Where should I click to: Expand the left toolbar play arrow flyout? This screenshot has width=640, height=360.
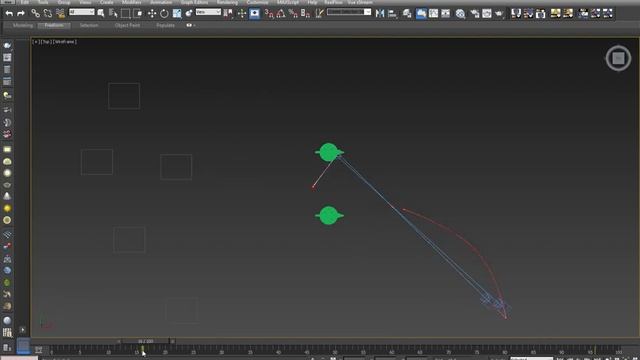pyautogui.click(x=22, y=330)
